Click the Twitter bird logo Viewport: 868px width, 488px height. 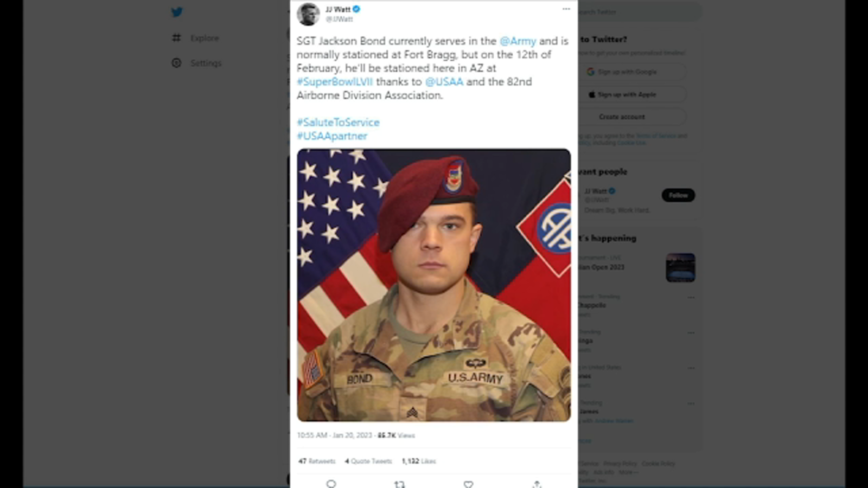click(x=177, y=12)
